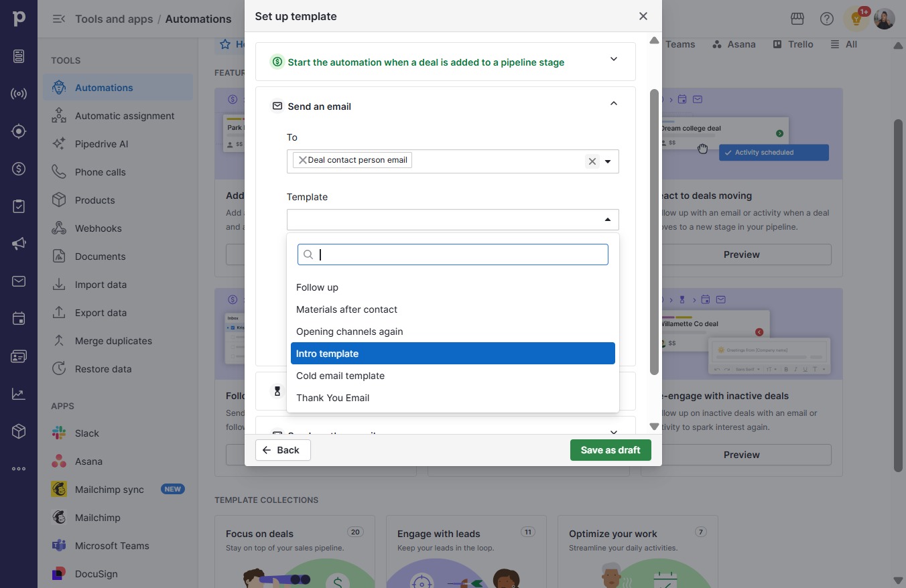The height and width of the screenshot is (588, 906).
Task: Switch to the Teams filter tab
Action: (680, 44)
